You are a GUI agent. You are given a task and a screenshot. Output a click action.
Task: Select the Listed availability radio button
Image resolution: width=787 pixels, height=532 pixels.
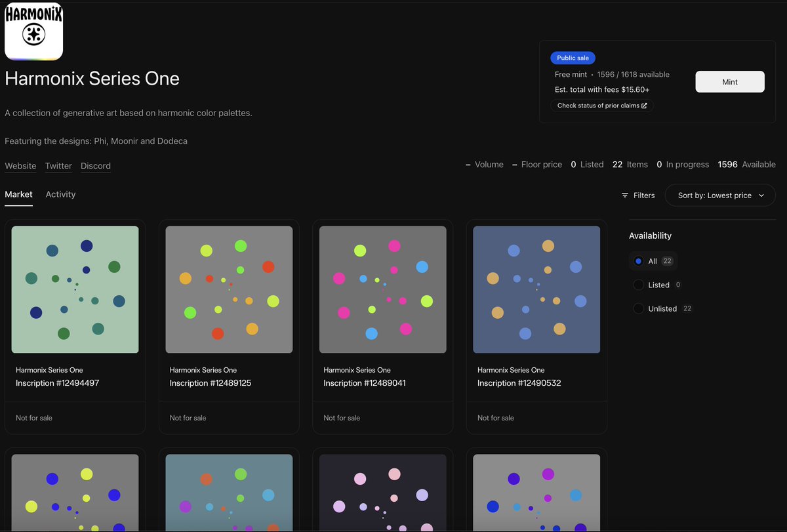[x=638, y=285]
